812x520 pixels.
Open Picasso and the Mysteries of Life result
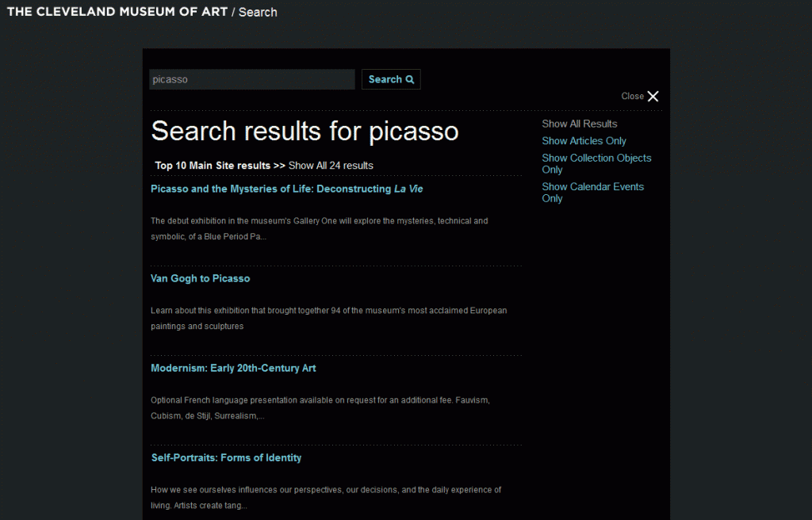click(x=287, y=189)
